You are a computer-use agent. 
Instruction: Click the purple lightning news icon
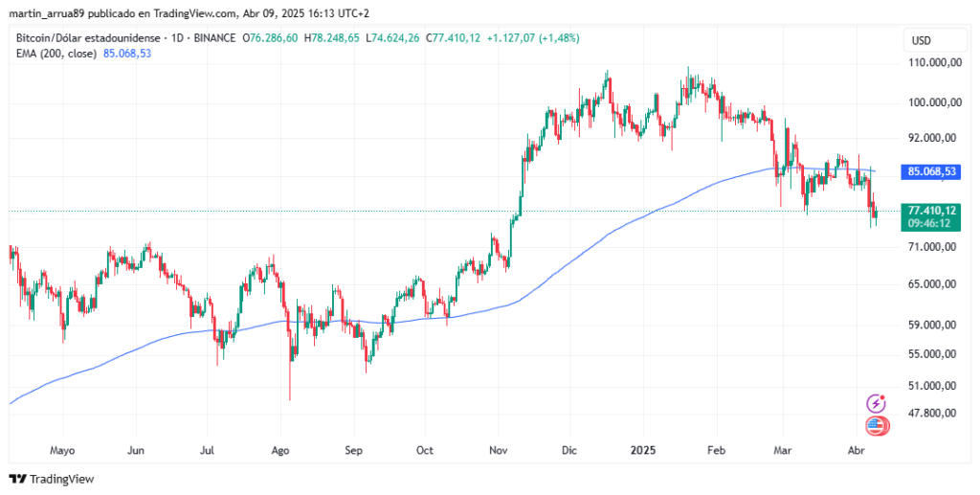click(875, 404)
